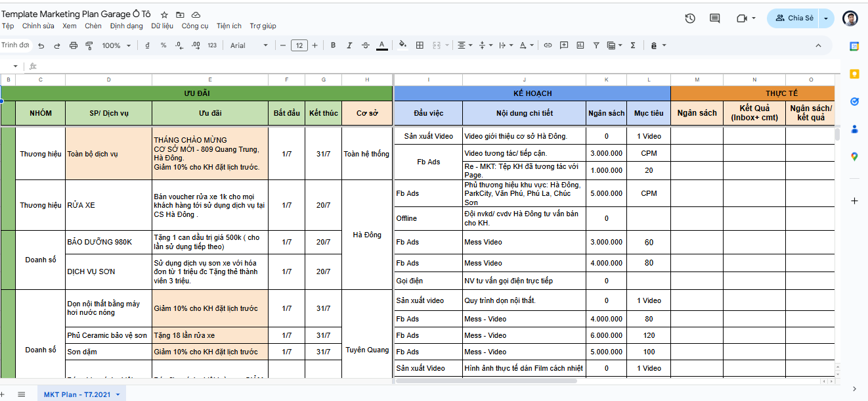Click the font size input box
Viewport: 868px width, 401px height.
(299, 45)
